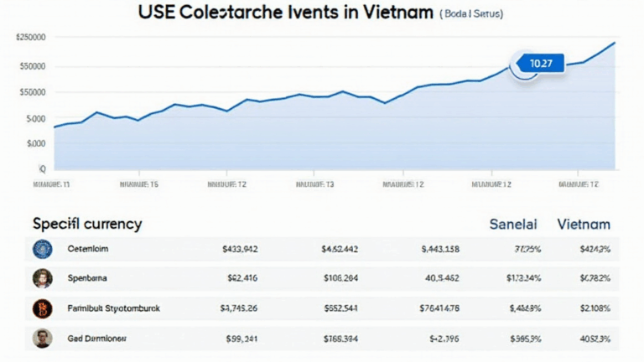Click the 4052.3% Vietnam value

coord(595,339)
